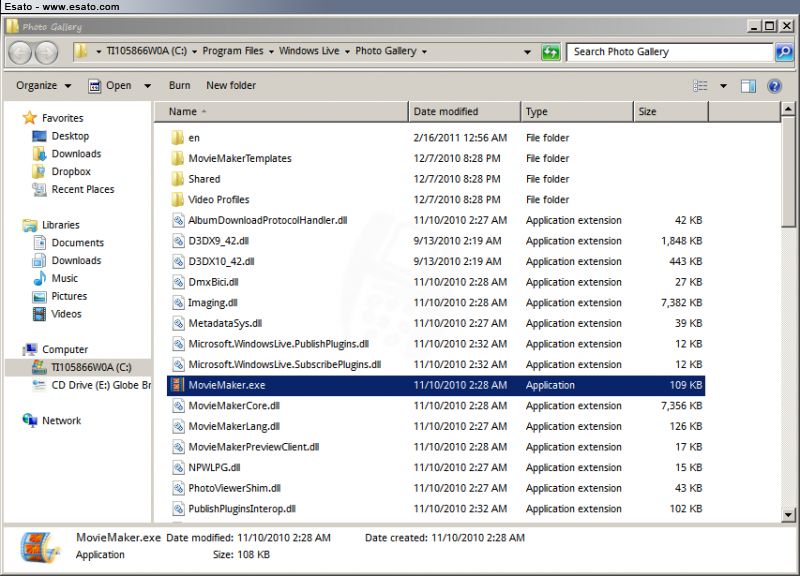This screenshot has width=800, height=576.
Task: Expand the Open button dropdown arrow
Action: 147,86
